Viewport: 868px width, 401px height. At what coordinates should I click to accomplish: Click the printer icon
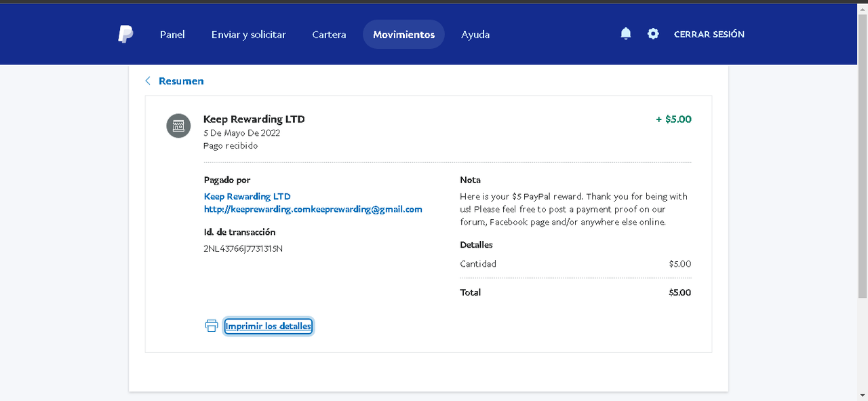pos(212,326)
